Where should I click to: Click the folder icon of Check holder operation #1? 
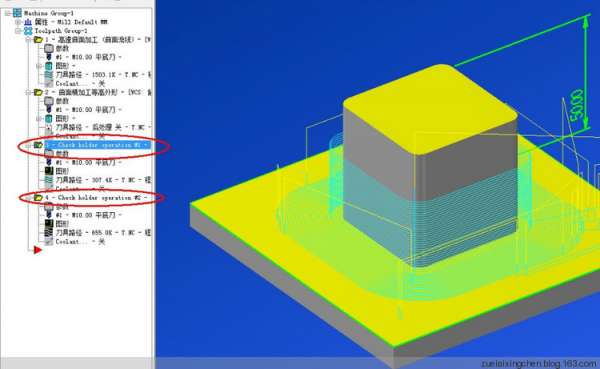click(x=38, y=145)
